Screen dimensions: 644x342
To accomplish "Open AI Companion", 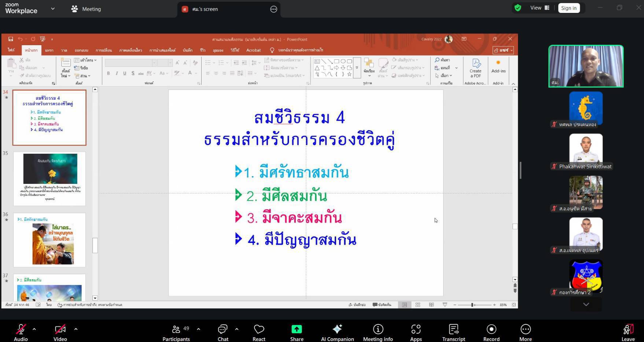I will coord(337,332).
